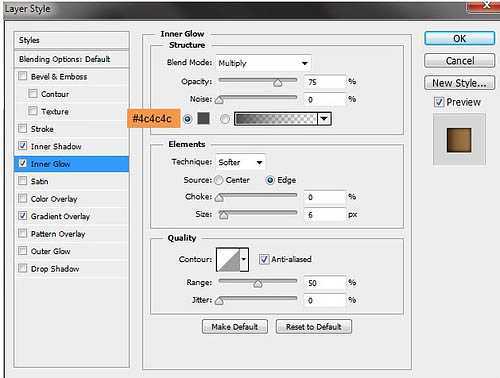Click the Opacity value field
Viewport: 500px width, 378px height.
tap(324, 82)
